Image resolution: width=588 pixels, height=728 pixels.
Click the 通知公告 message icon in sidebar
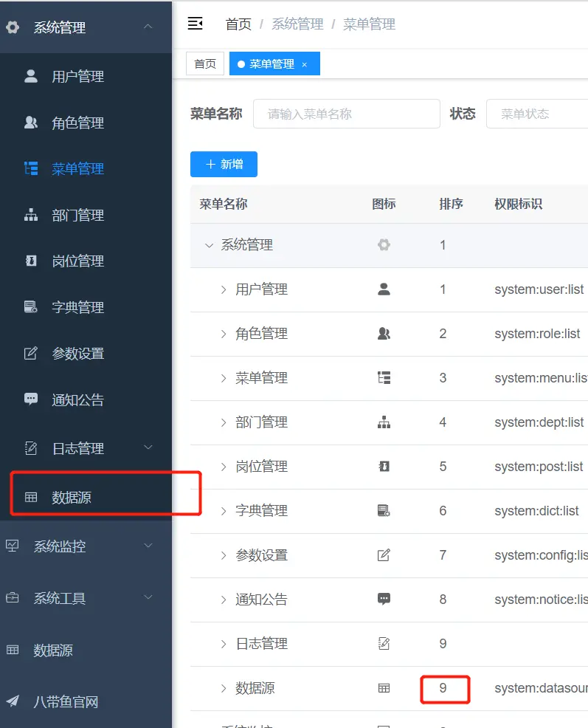[31, 399]
